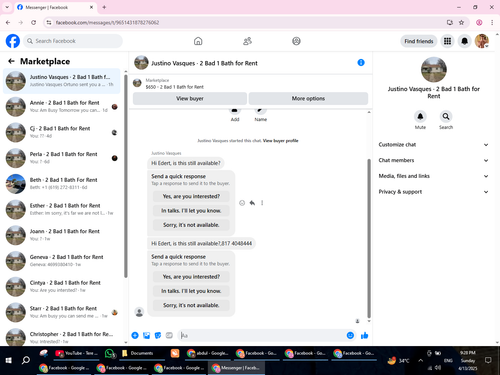The width and height of the screenshot is (500, 375).
Task: Click More options button
Action: pos(308,98)
